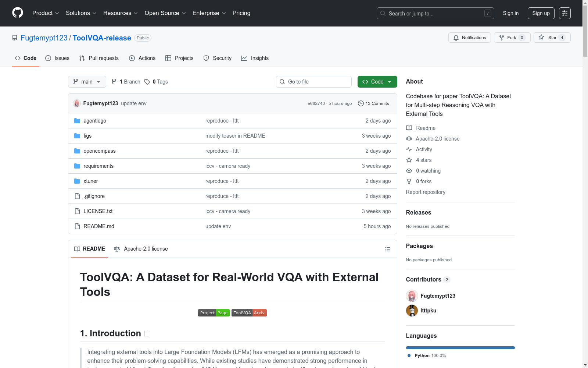Open the opencompass folder
Screen dimensions: 588x368
[100, 151]
